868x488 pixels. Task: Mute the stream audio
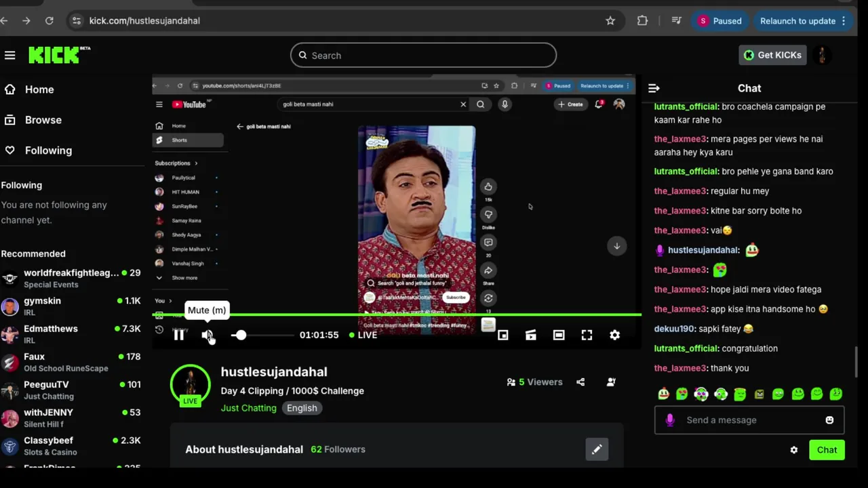point(208,335)
